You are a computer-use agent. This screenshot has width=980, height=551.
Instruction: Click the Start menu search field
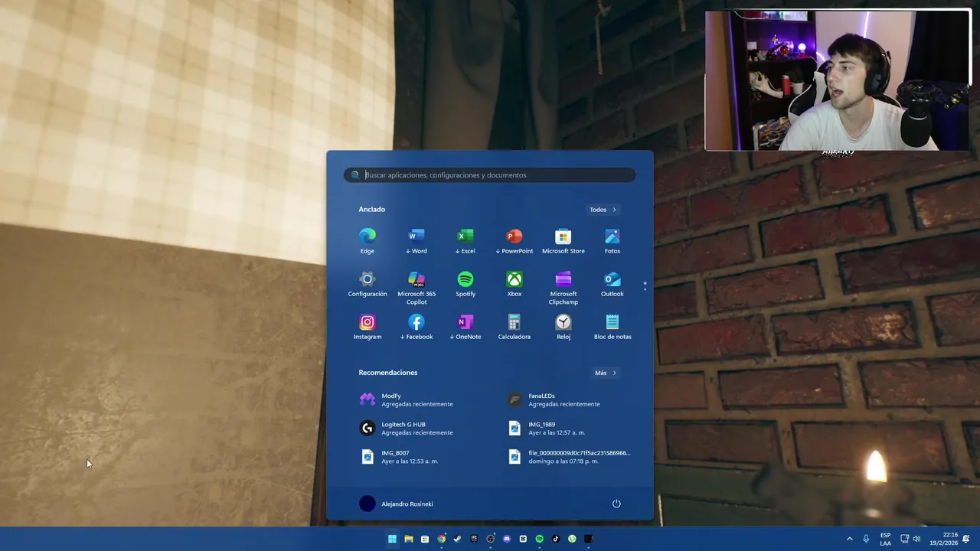point(490,175)
